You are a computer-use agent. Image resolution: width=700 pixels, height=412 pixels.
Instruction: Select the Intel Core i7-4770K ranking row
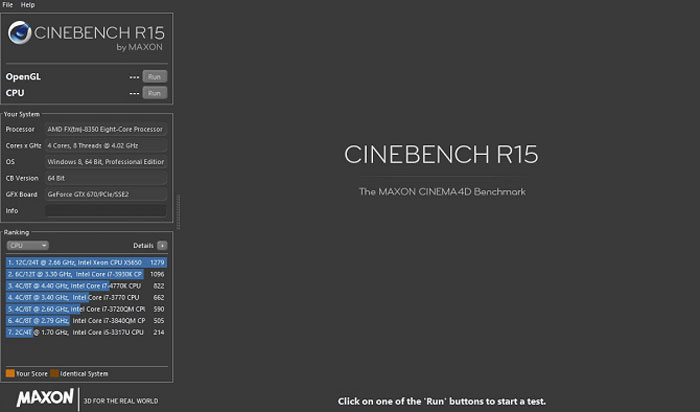pyautogui.click(x=87, y=286)
